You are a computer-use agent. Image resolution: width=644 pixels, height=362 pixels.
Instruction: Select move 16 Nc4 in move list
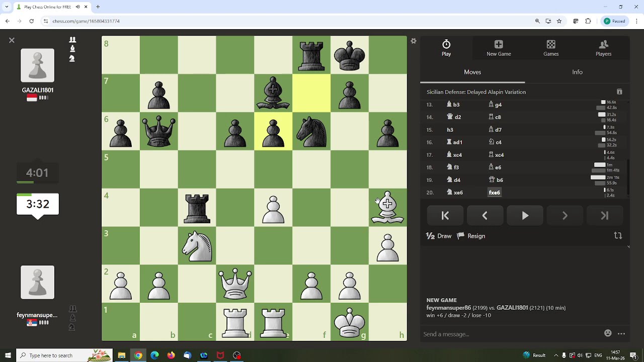(496, 142)
